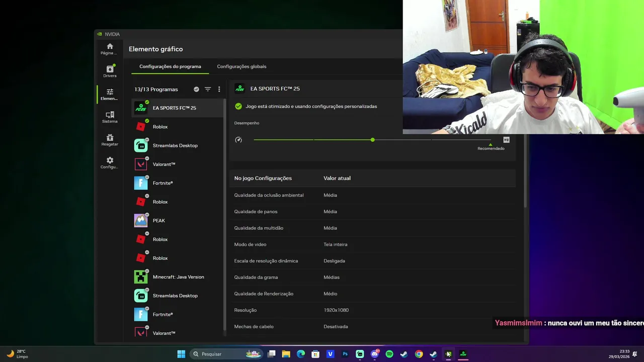The image size is (644, 362).
Task: Click Escala de resolução dinâmica row
Action: click(x=372, y=260)
